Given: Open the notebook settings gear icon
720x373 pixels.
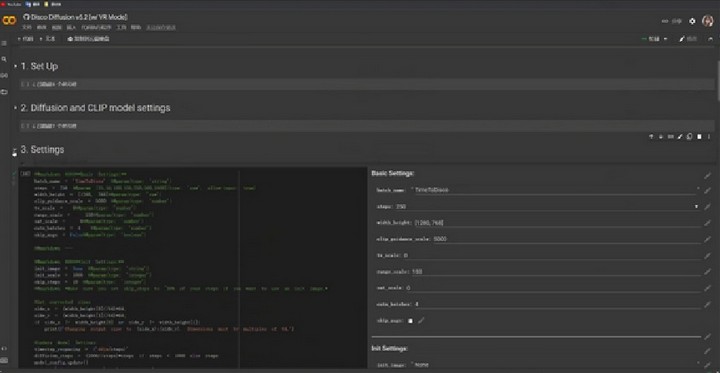Looking at the screenshot, I should [x=692, y=21].
